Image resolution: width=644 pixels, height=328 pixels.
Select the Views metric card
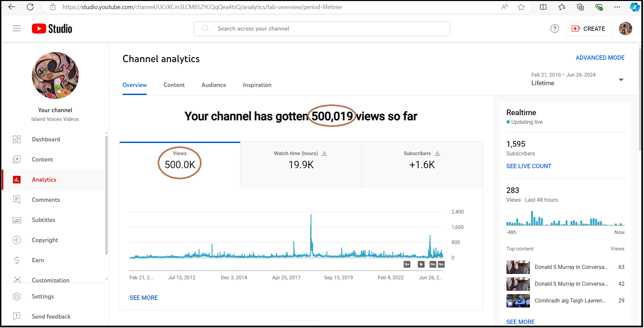(x=180, y=165)
